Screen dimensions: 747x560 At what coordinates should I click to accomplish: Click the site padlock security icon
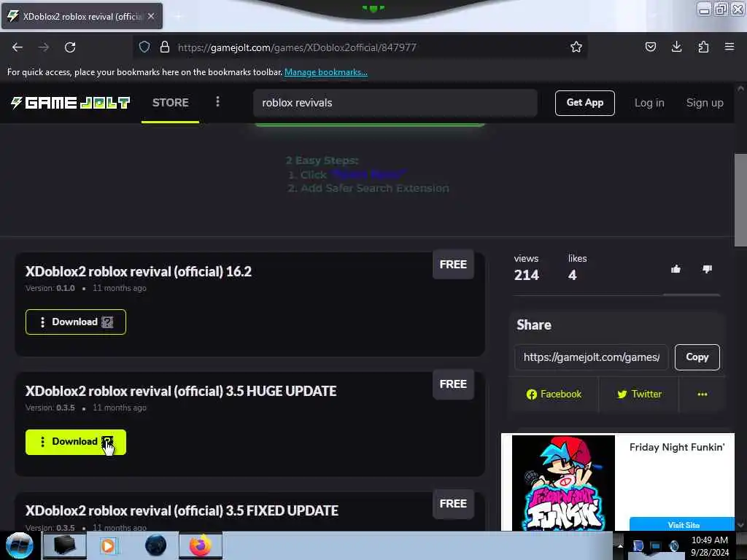pos(164,47)
